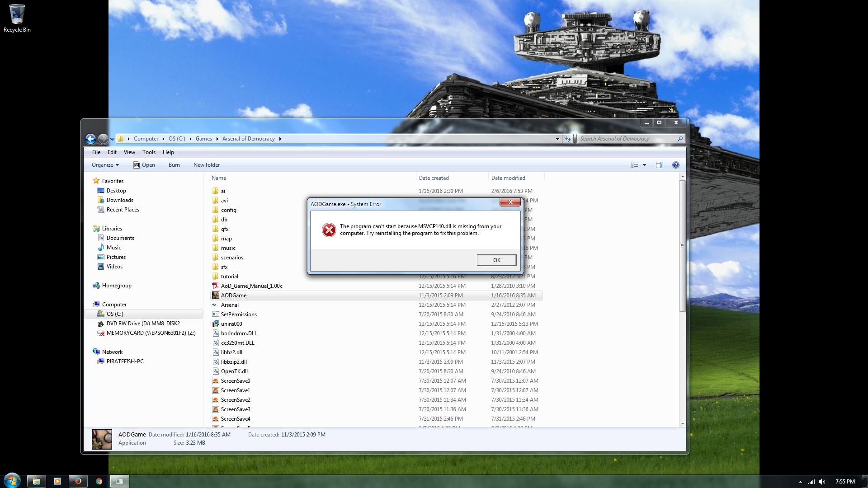Select Favorites in the navigation pane

(113, 181)
